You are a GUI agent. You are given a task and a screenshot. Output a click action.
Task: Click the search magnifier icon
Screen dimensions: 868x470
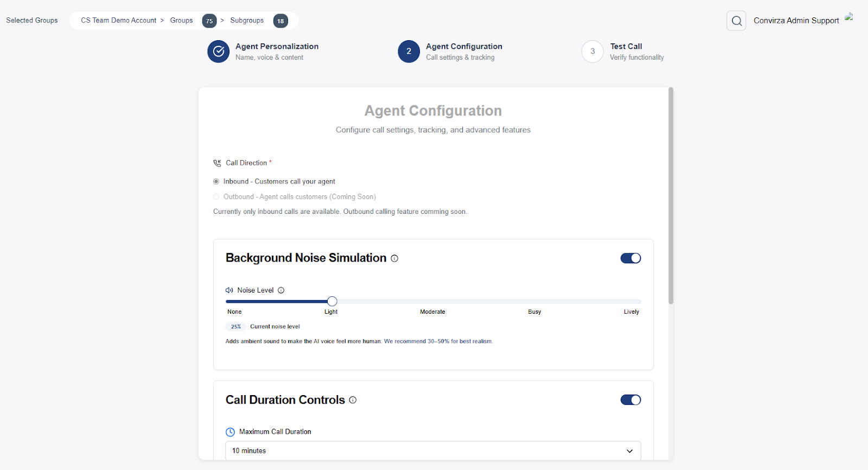[x=736, y=21]
